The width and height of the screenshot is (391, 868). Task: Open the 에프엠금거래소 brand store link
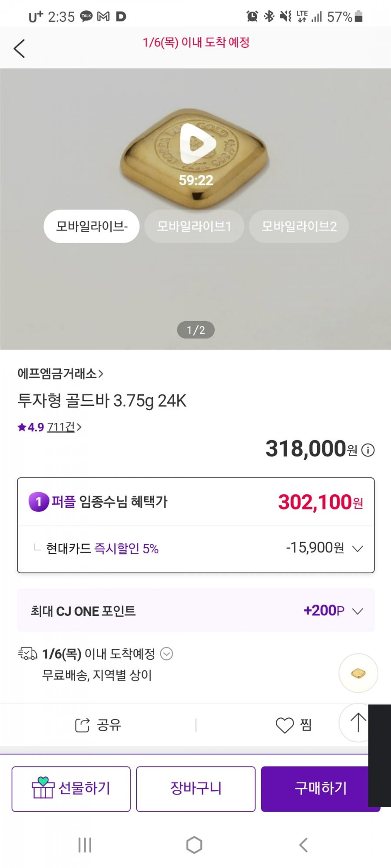click(60, 373)
